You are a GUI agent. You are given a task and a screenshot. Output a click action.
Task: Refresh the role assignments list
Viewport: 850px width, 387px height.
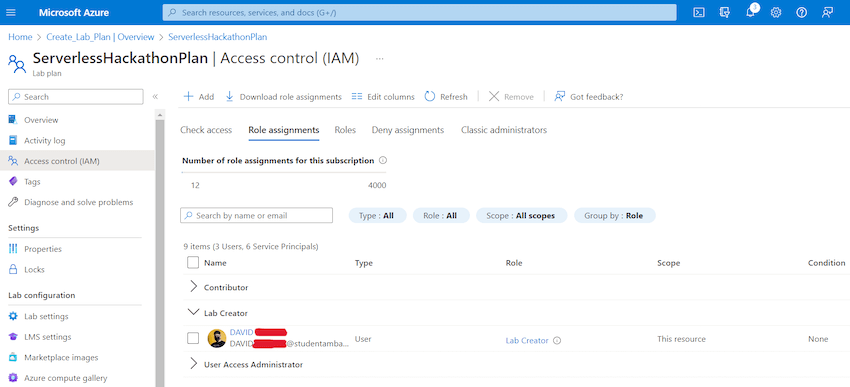click(446, 96)
